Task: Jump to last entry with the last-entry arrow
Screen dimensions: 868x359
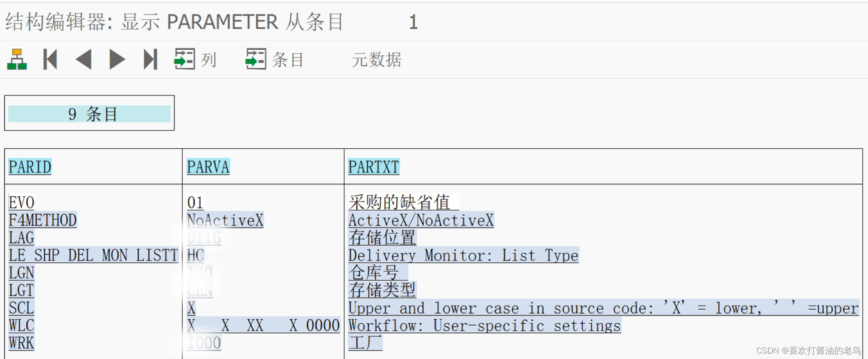Action: (x=151, y=59)
